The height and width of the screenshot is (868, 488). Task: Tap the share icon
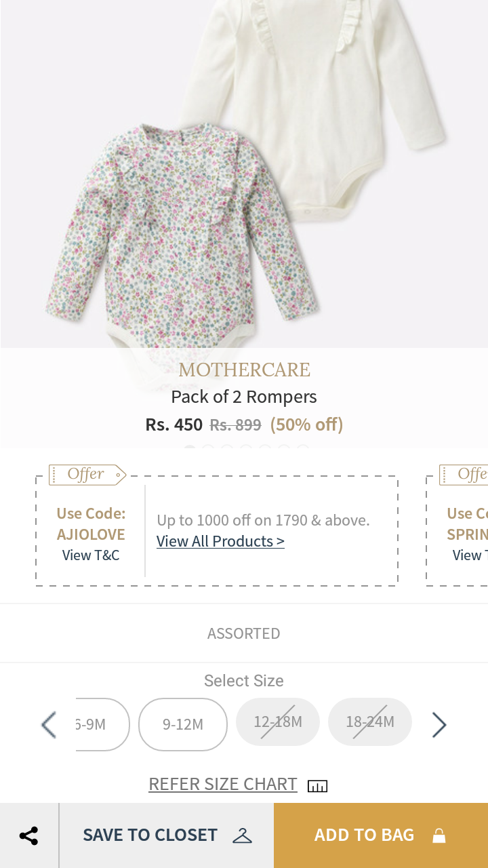click(29, 835)
